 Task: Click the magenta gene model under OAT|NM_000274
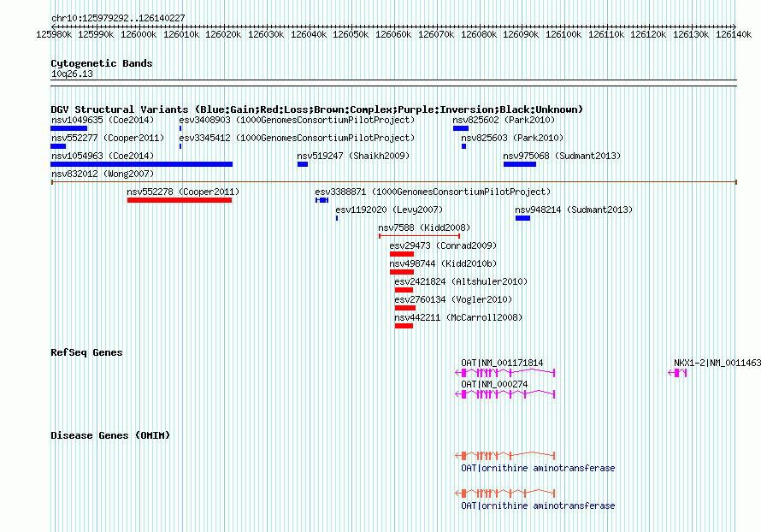tap(504, 394)
